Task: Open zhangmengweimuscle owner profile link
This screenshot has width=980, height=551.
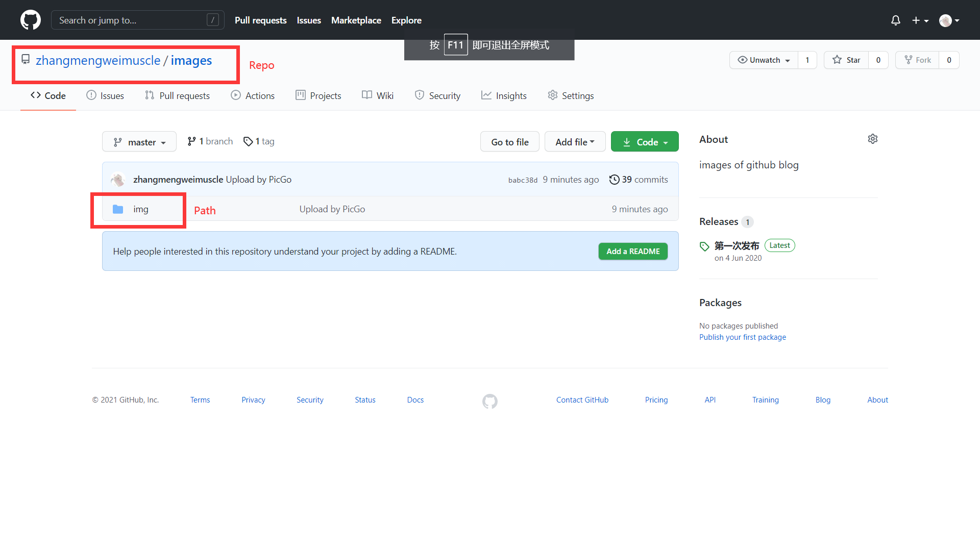Action: pyautogui.click(x=98, y=61)
